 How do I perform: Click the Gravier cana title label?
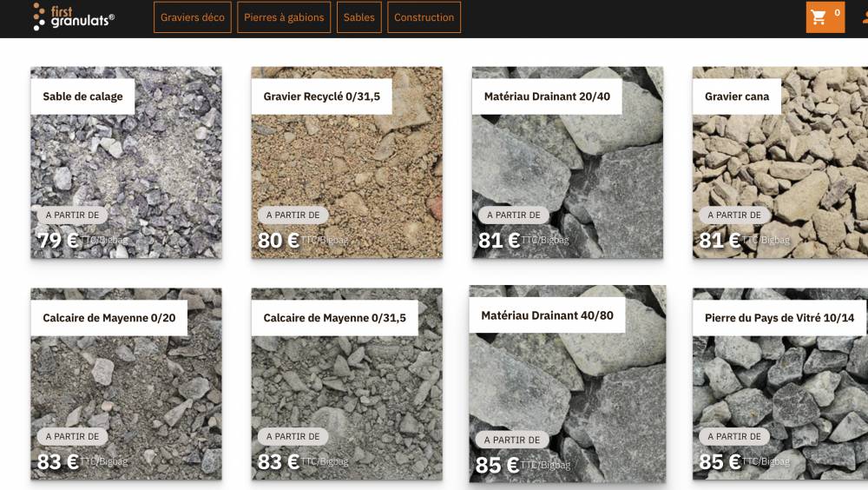click(x=737, y=96)
